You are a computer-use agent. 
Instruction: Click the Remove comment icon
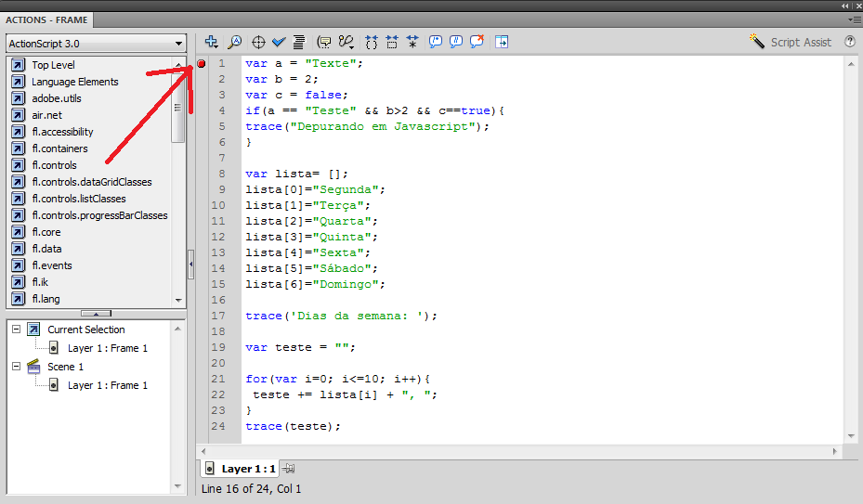pyautogui.click(x=477, y=42)
